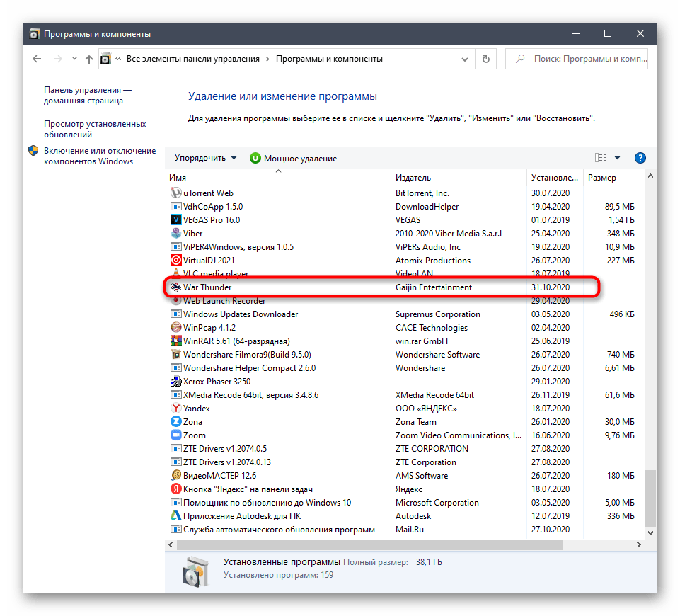The width and height of the screenshot is (680, 616).
Task: Click the vertical scrollbar thumb
Action: click(650, 504)
